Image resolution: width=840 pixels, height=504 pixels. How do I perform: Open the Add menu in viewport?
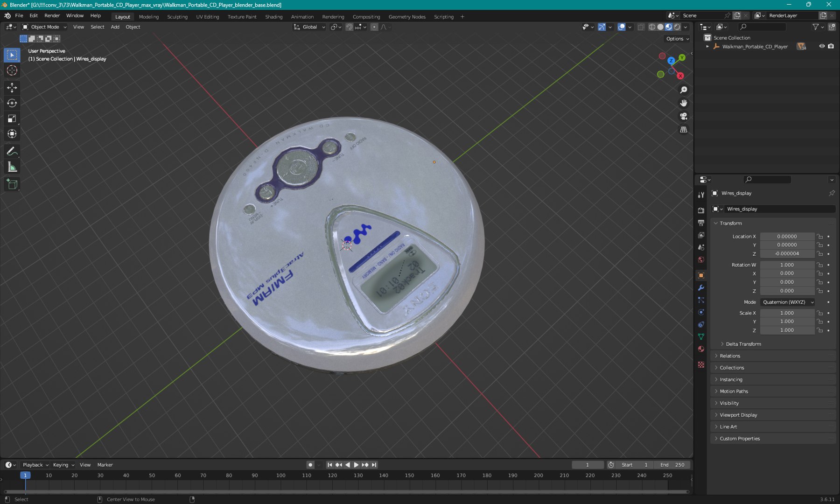115,27
